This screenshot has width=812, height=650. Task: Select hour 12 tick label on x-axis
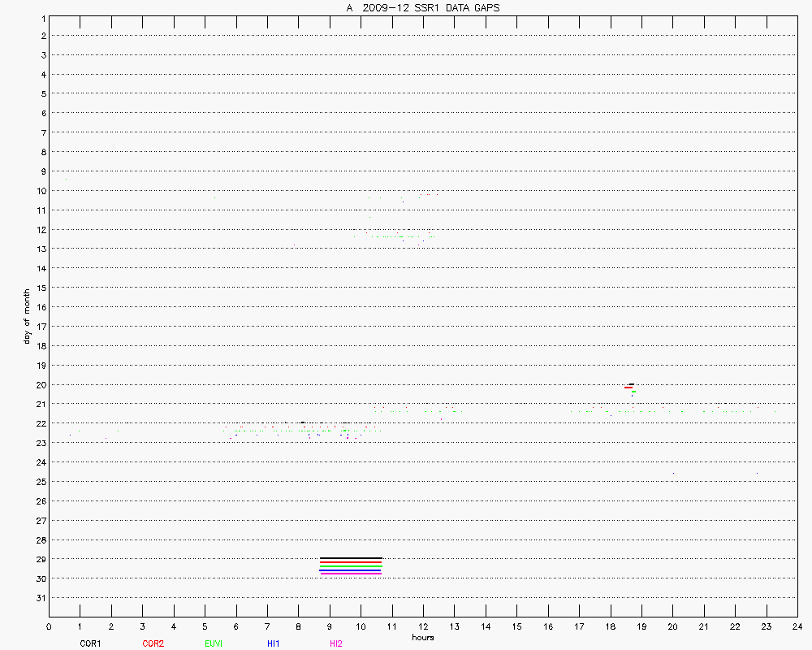click(423, 626)
